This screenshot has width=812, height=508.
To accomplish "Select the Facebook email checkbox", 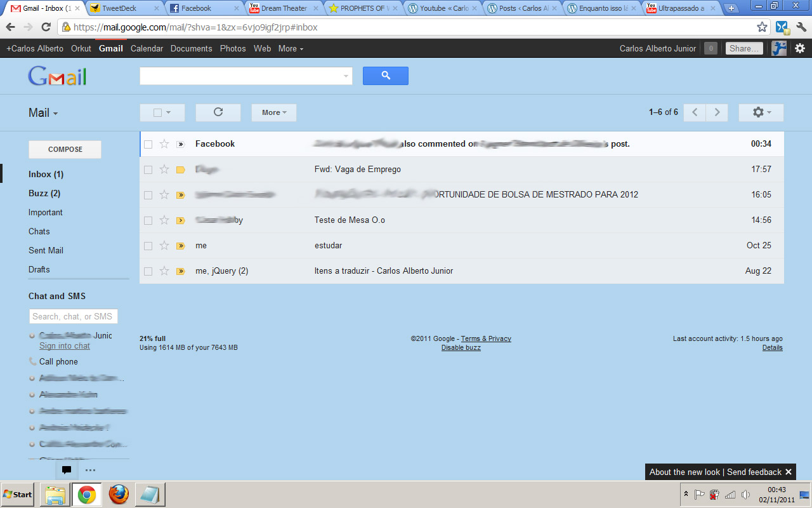I will [x=148, y=144].
